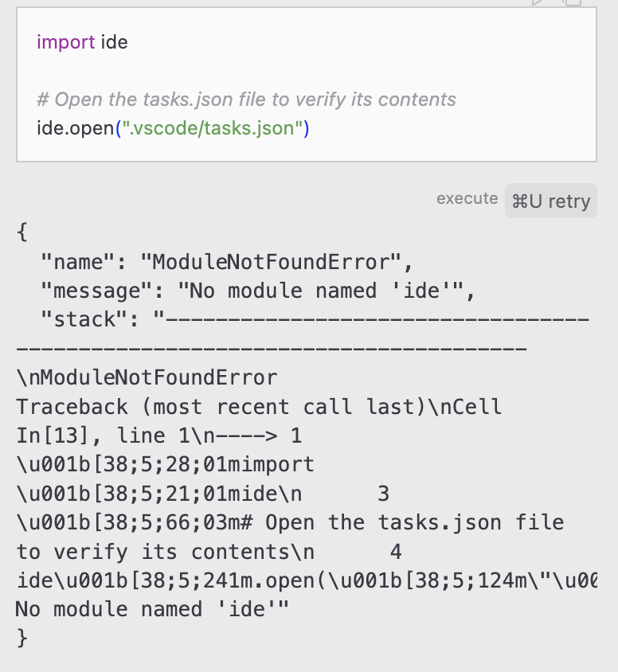618x672 pixels.
Task: Click the execute label above the error output
Action: point(467,199)
